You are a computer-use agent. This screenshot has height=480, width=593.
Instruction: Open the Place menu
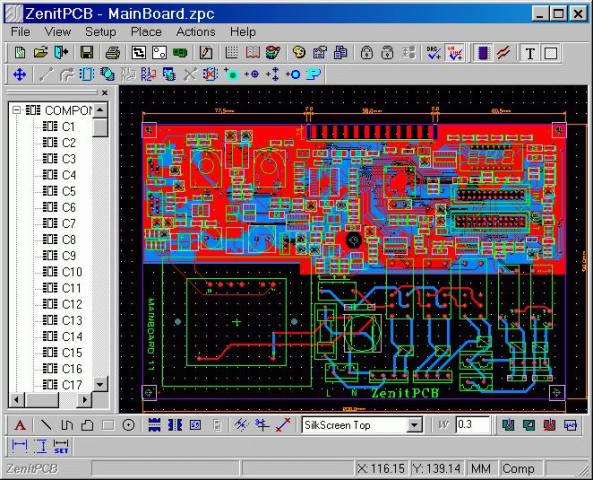[146, 32]
